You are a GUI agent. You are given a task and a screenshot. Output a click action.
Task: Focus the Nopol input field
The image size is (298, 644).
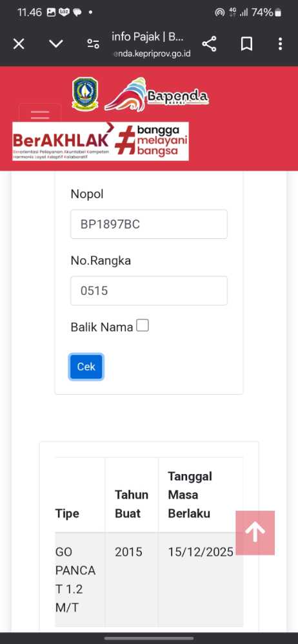pyautogui.click(x=149, y=224)
